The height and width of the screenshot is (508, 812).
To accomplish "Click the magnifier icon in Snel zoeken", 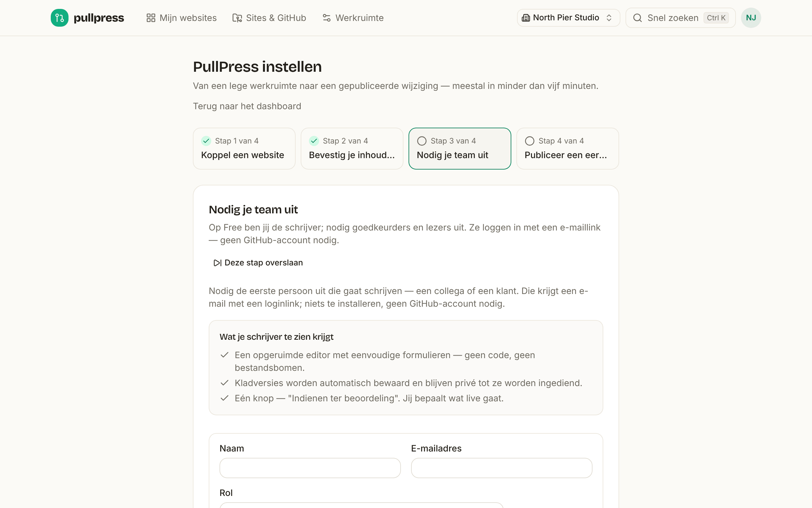I will 638,18.
